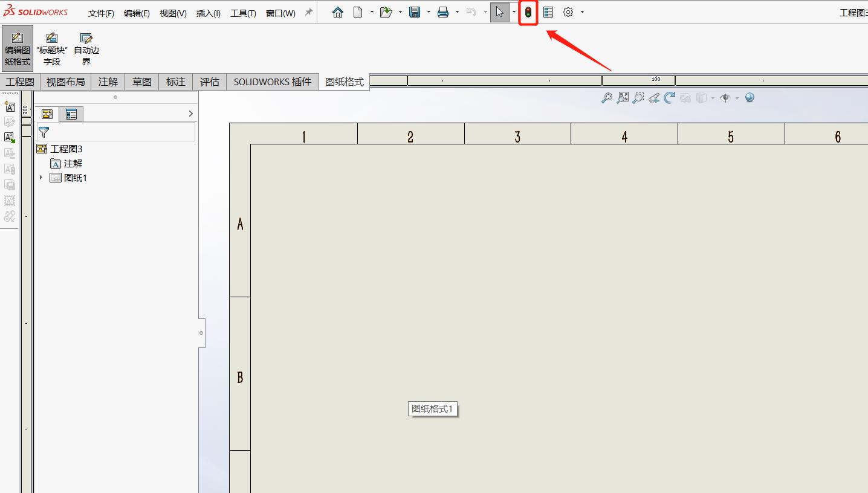Screen dimensions: 868x493
Task: Click the Previous View icon
Action: (x=653, y=98)
